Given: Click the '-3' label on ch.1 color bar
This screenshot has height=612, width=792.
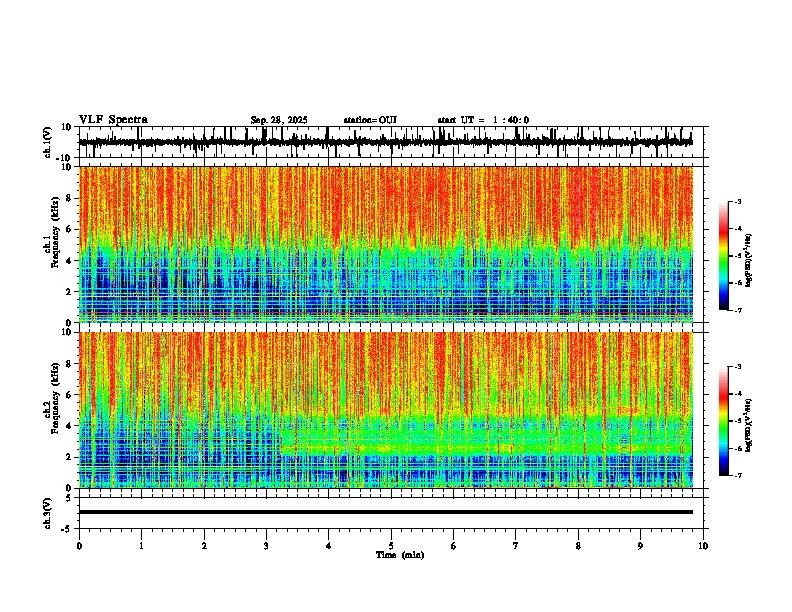Looking at the screenshot, I should 738,201.
